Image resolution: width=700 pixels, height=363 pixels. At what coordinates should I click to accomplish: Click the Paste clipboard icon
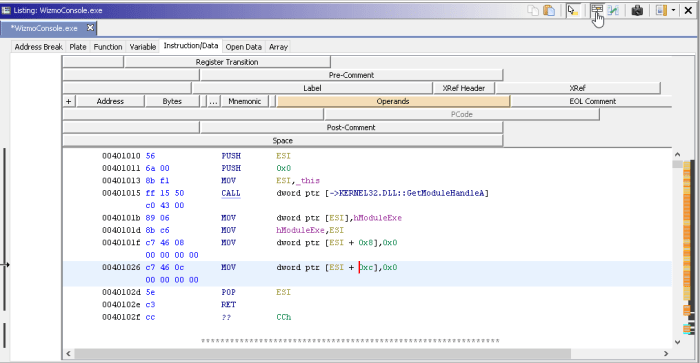coord(549,10)
